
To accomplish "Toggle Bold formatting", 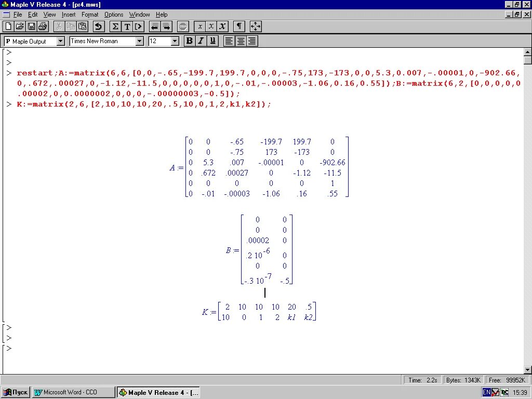I will pos(190,41).
